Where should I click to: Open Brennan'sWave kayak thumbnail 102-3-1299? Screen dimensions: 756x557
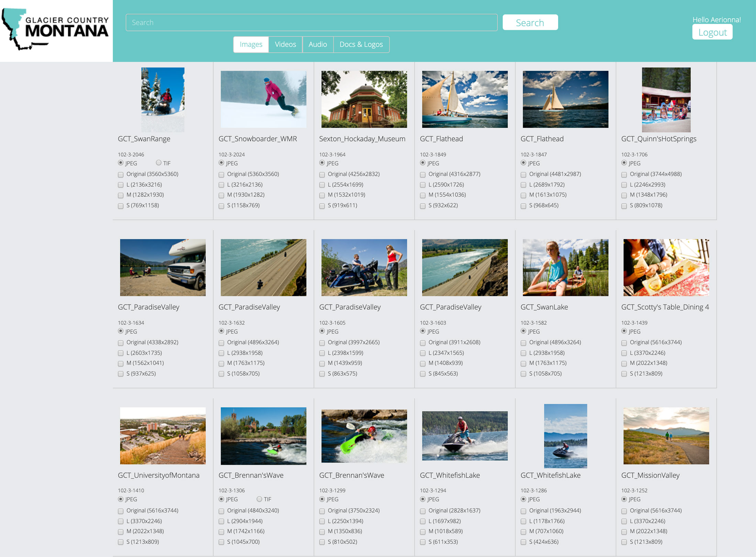pos(364,436)
